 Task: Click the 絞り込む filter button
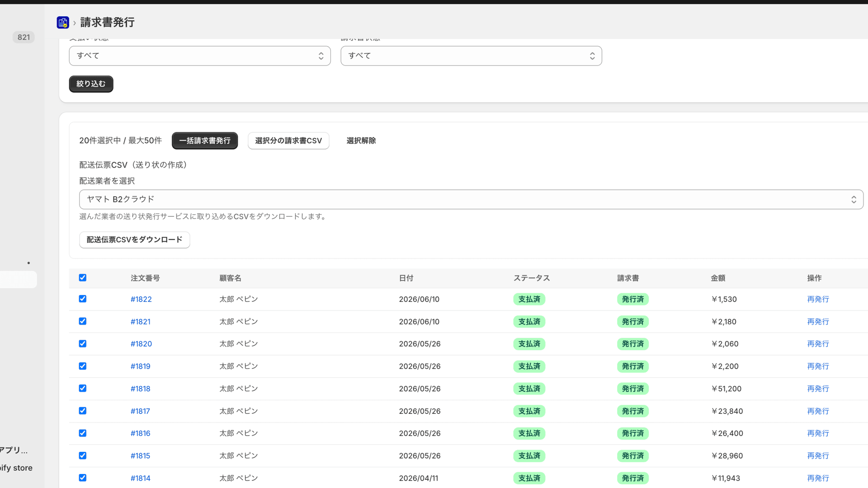91,84
